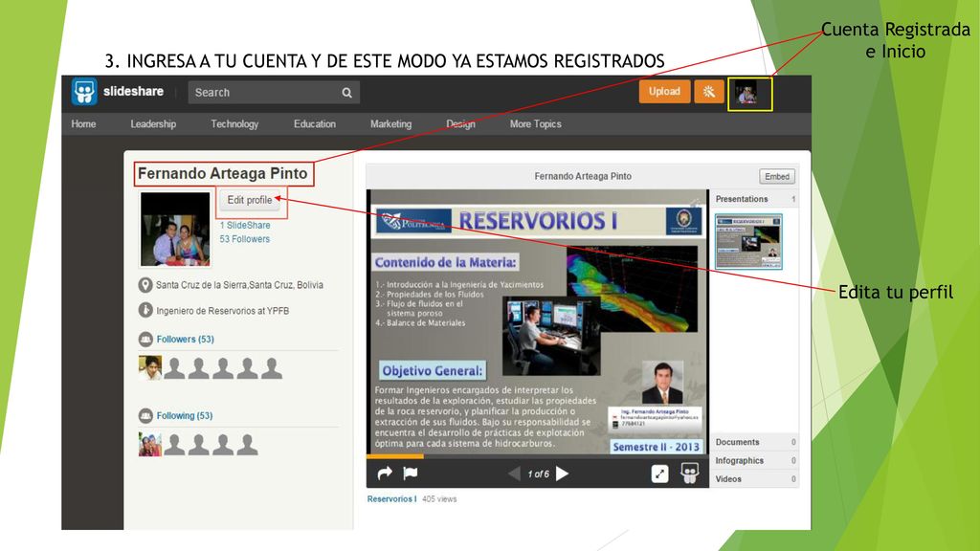Open the Home menu item
This screenshot has height=551, width=980.
coord(84,123)
